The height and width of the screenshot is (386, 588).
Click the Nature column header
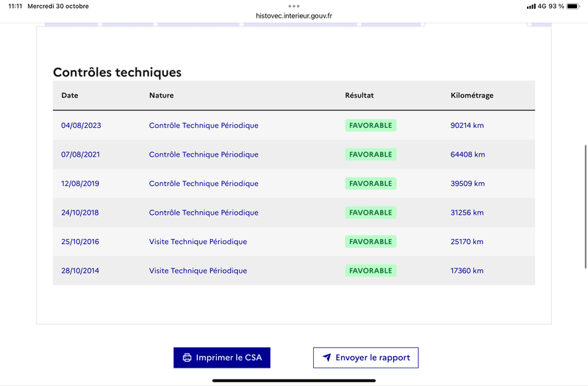pyautogui.click(x=161, y=96)
